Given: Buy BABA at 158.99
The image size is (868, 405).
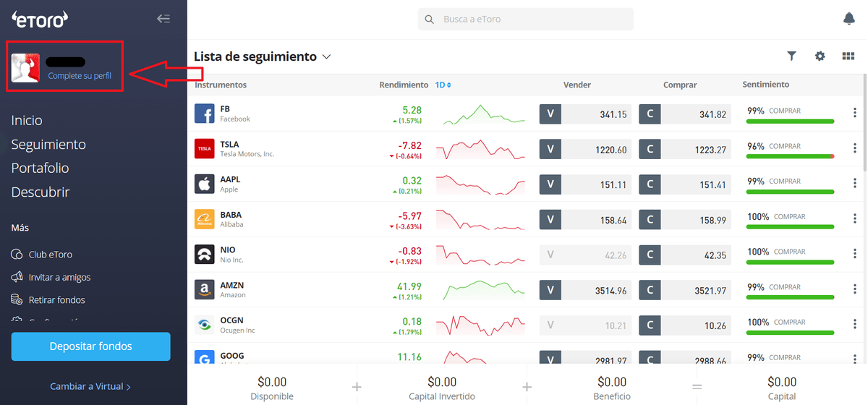Looking at the screenshot, I should (x=685, y=219).
